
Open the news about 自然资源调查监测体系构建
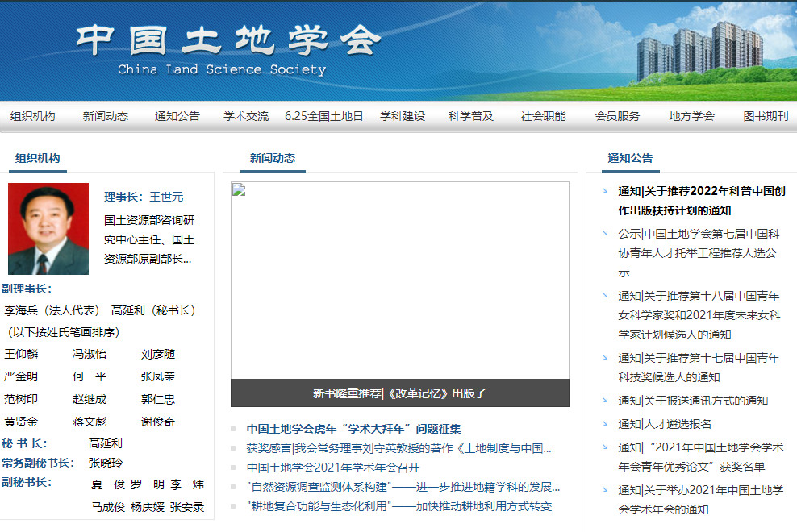coord(403,487)
